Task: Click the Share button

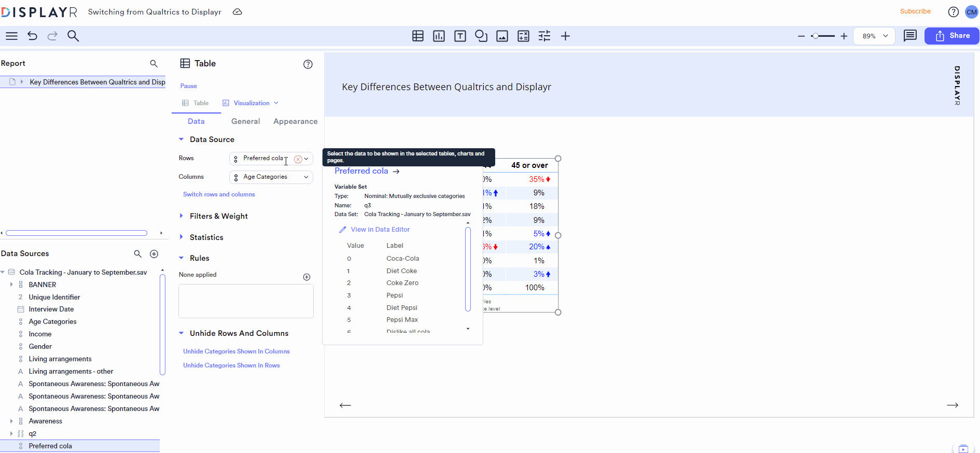Action: [x=952, y=36]
